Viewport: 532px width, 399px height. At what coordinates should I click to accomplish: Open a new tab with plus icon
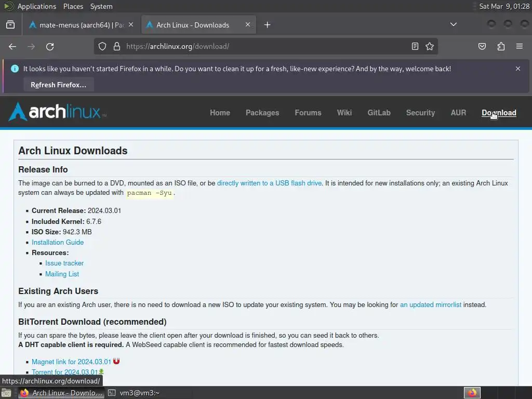click(x=268, y=25)
